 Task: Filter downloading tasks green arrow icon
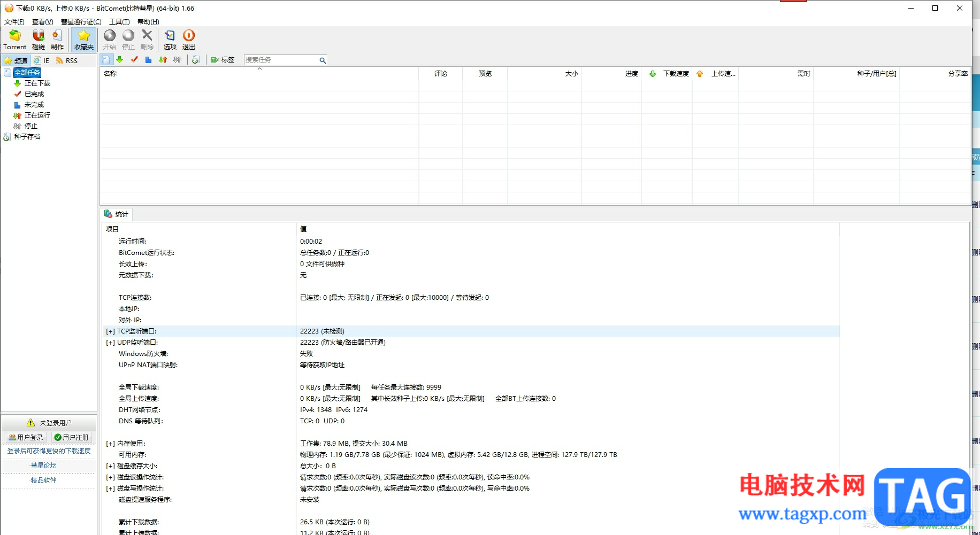point(120,60)
